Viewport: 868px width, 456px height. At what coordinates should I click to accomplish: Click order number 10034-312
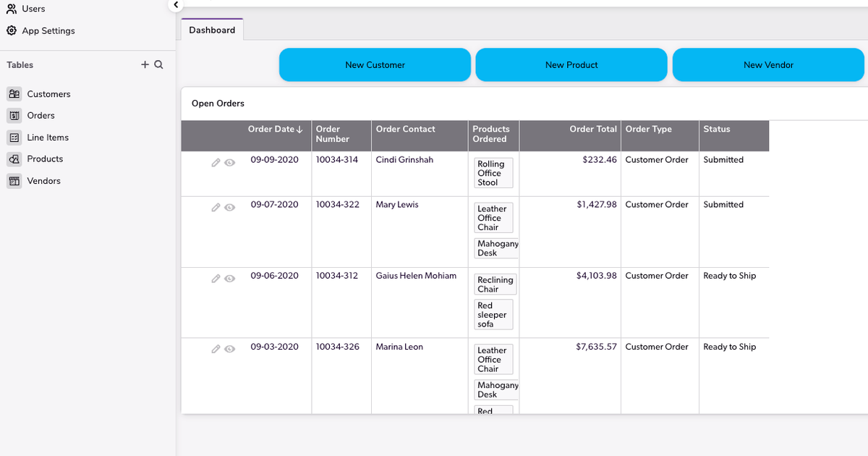[337, 276]
